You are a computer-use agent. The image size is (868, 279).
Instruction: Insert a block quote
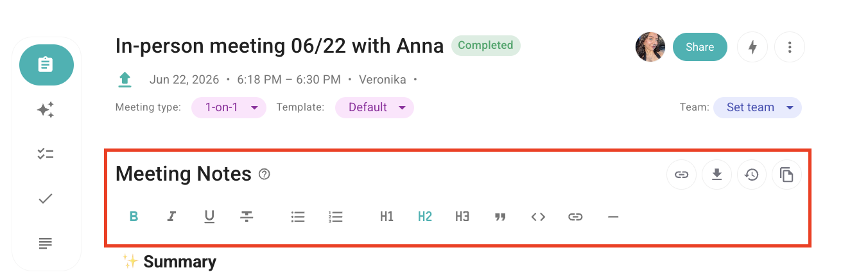tap(500, 217)
